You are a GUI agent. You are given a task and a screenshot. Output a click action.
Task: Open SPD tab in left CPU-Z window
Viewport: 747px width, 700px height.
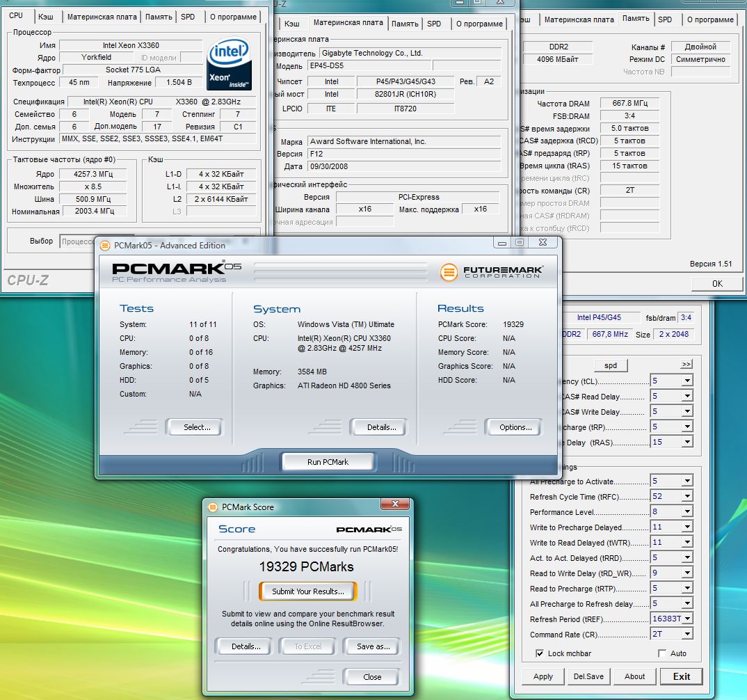188,17
